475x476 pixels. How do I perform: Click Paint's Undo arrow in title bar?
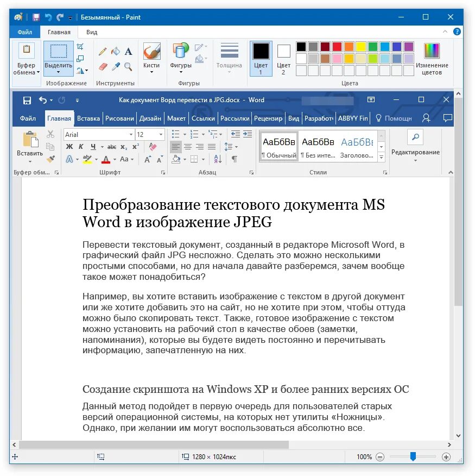coord(48,17)
